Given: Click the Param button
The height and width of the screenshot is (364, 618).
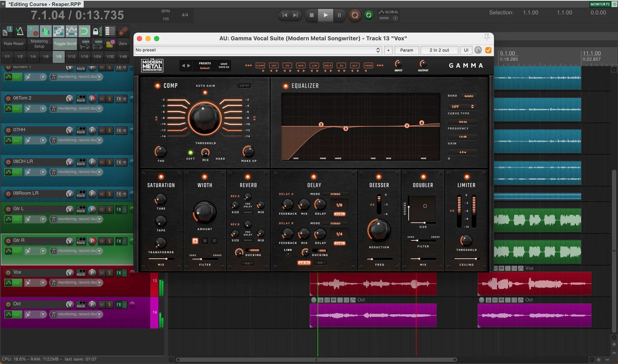Looking at the screenshot, I should [x=406, y=50].
